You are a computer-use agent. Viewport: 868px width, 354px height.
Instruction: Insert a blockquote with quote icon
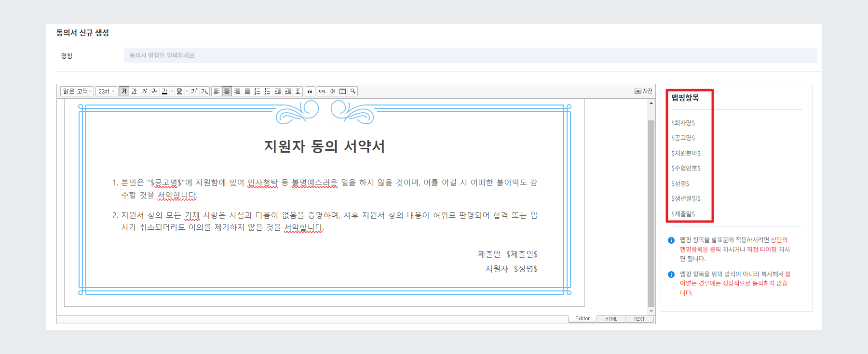(310, 91)
